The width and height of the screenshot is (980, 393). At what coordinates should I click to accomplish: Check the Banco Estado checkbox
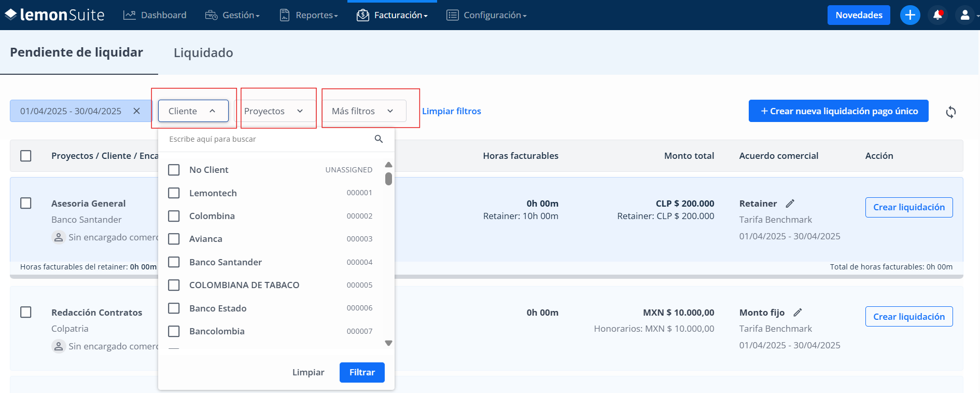(x=174, y=308)
